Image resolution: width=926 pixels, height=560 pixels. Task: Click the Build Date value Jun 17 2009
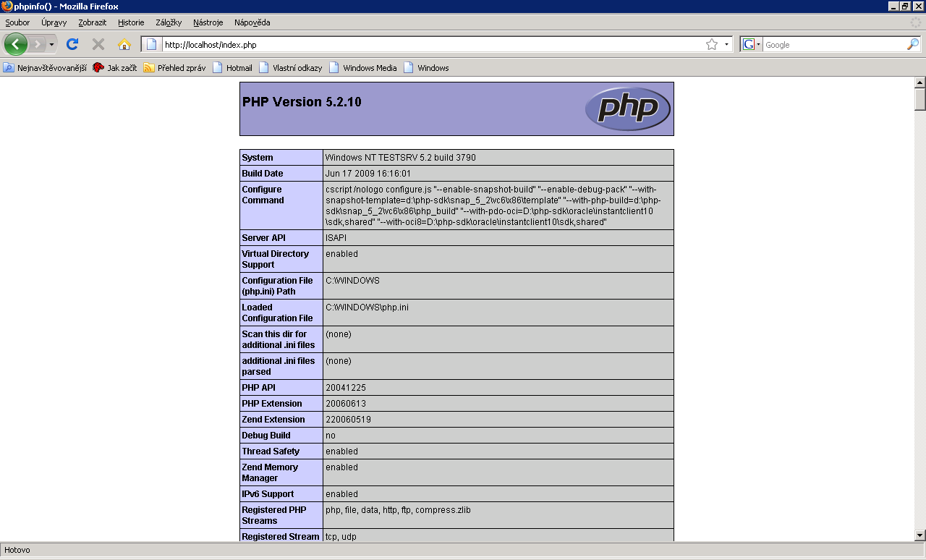(368, 174)
